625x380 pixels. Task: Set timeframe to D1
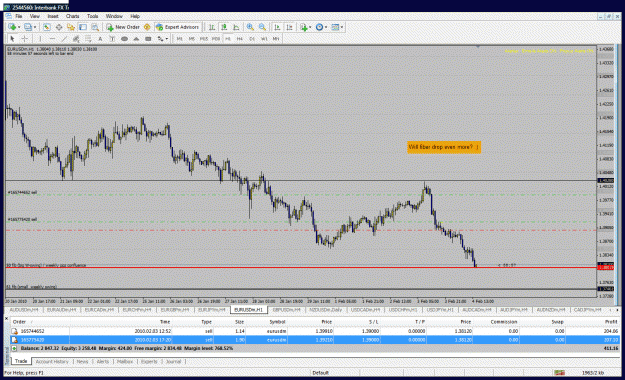click(x=252, y=39)
